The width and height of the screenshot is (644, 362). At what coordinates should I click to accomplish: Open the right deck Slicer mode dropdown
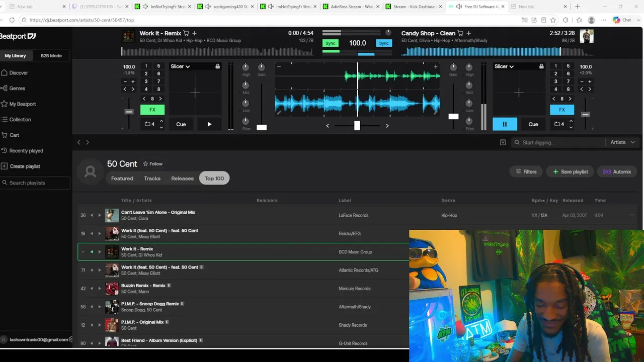point(504,66)
